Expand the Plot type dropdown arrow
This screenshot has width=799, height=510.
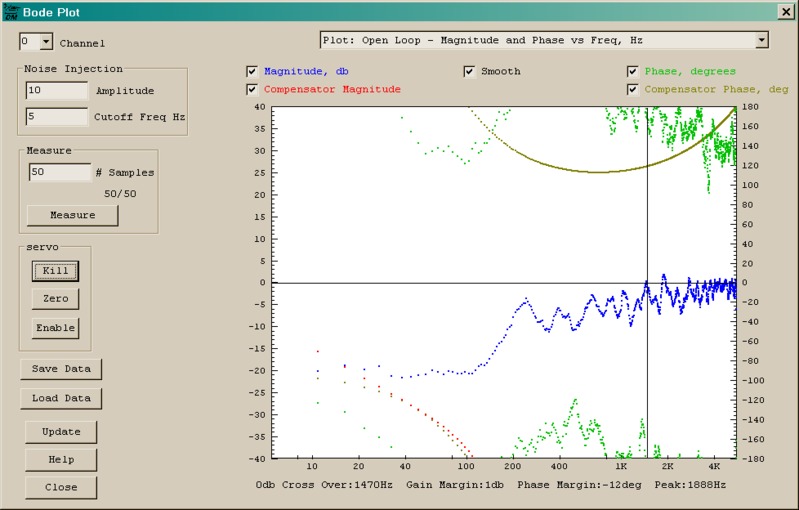point(761,40)
